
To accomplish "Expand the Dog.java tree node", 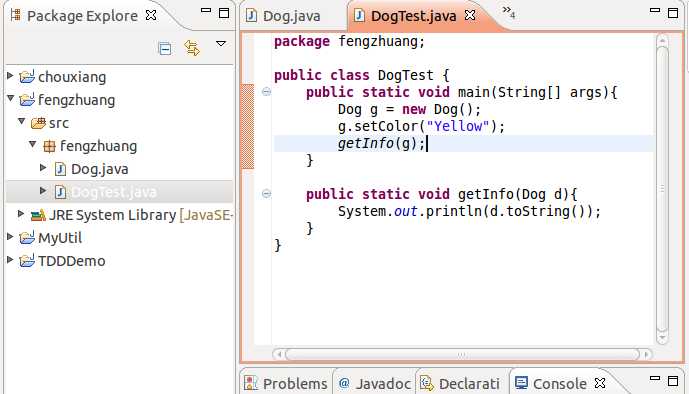I will tap(43, 167).
